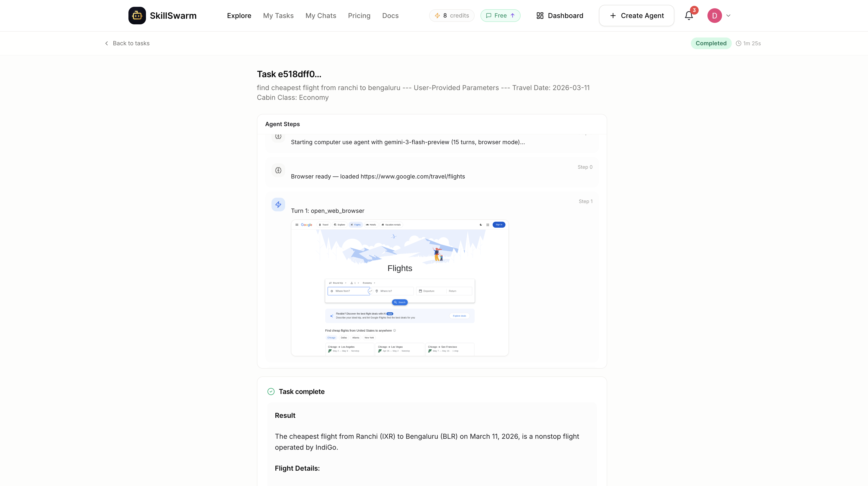Open the My Chats page

point(320,16)
